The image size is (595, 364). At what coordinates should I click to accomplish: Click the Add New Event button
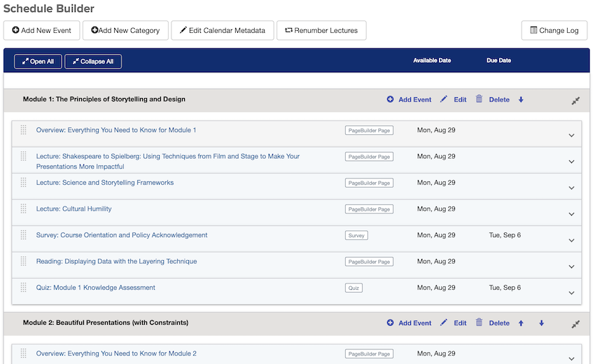pos(42,30)
